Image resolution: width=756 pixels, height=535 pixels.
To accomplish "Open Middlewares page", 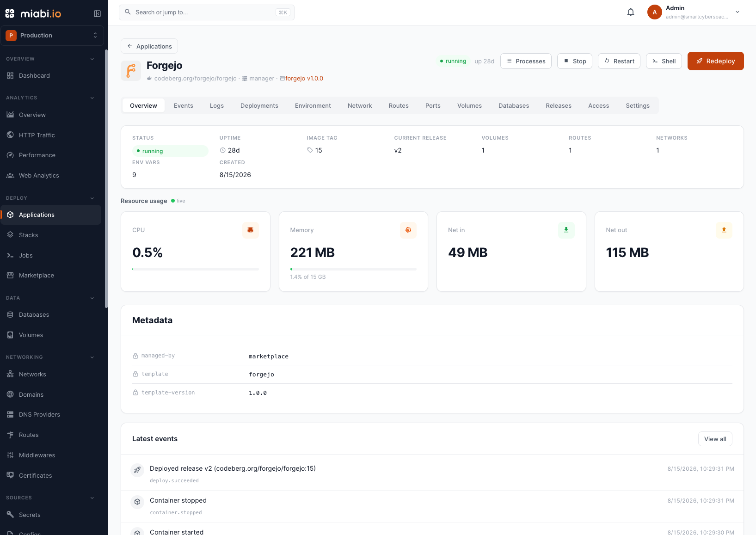I will [51, 455].
